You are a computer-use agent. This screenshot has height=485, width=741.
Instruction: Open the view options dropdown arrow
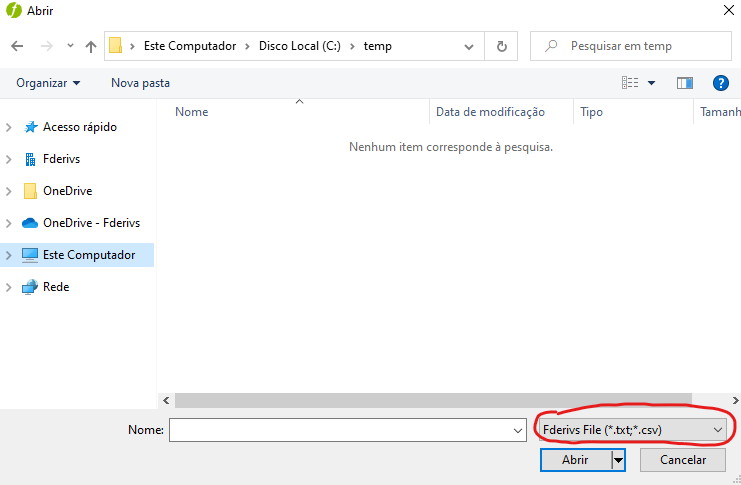652,83
